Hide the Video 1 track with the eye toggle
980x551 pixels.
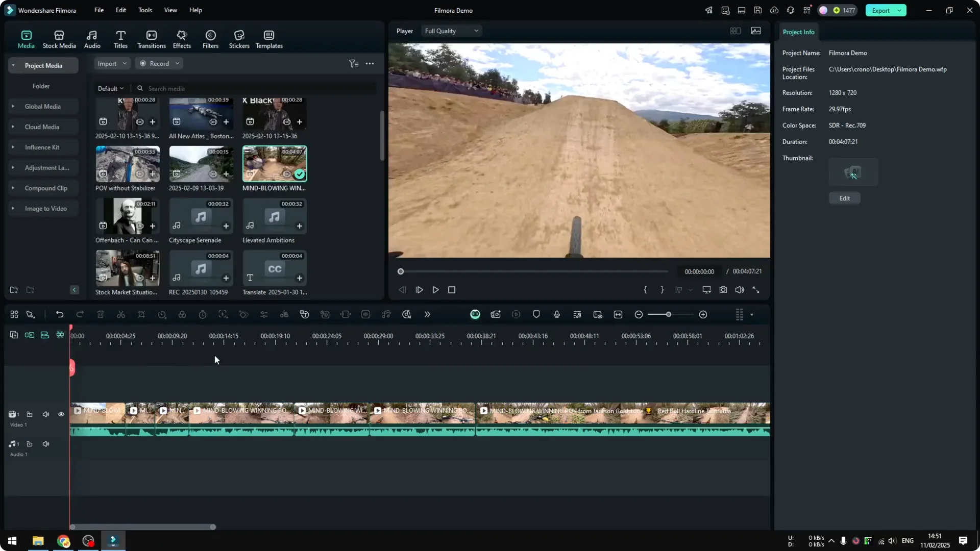tap(61, 414)
